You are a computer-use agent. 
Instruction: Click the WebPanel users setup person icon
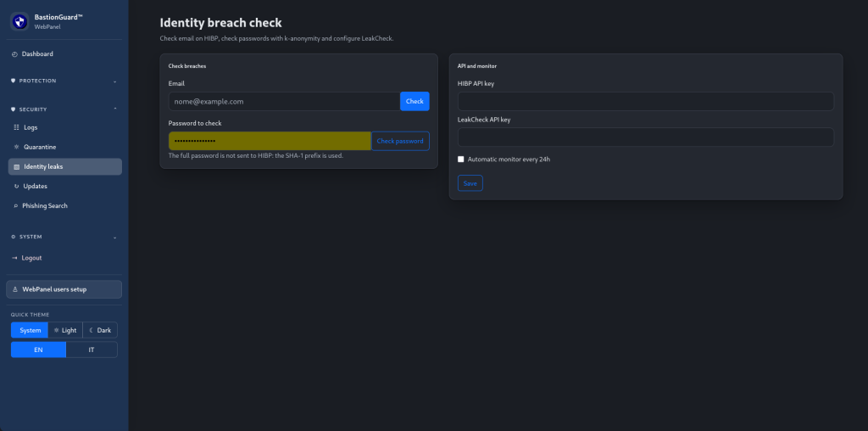pos(15,289)
